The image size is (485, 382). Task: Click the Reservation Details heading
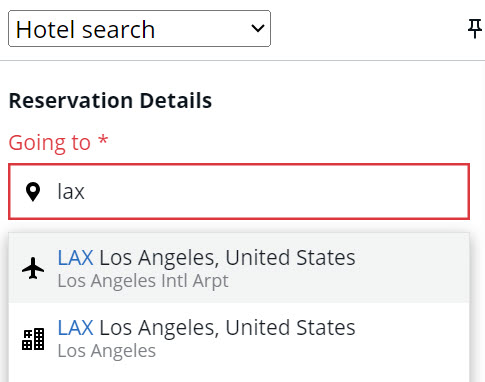(110, 100)
